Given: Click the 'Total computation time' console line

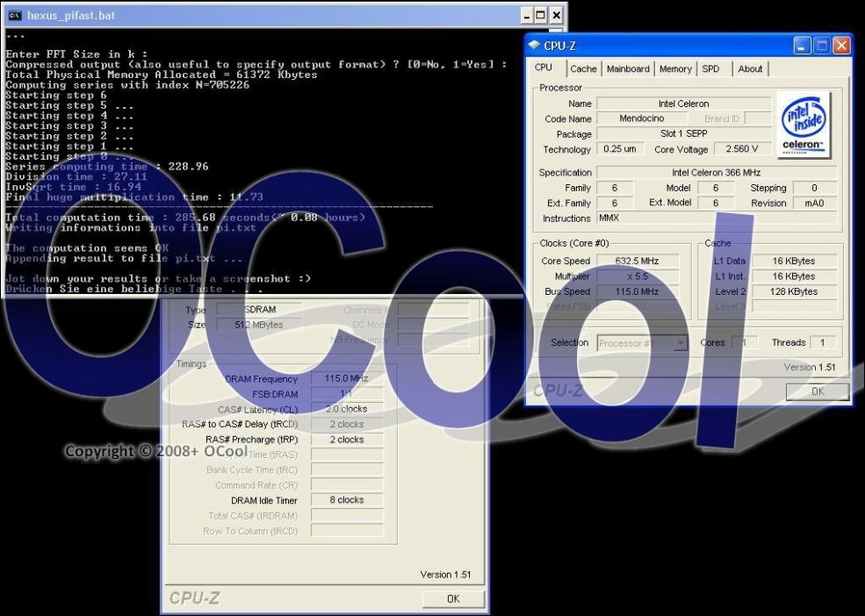Looking at the screenshot, I should click(185, 218).
